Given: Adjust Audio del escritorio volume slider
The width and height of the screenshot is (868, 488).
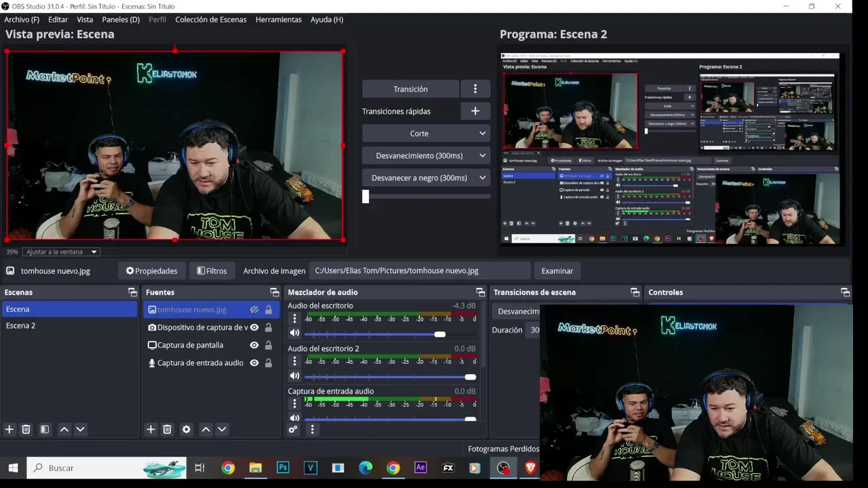Looking at the screenshot, I should (x=440, y=334).
